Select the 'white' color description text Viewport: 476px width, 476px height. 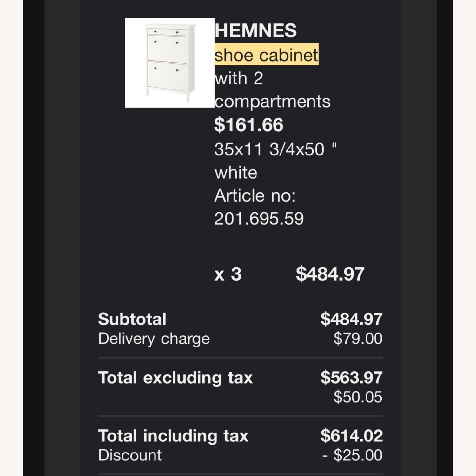pyautogui.click(x=235, y=172)
